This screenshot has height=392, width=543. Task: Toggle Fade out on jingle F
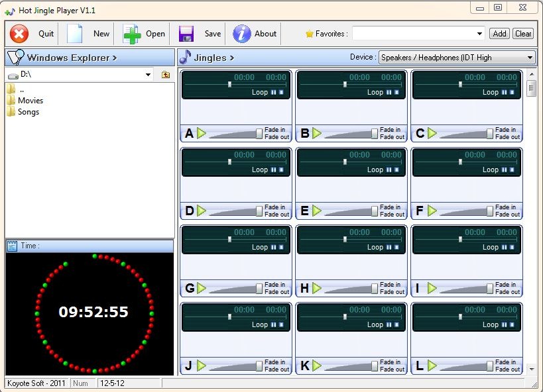tap(507, 215)
